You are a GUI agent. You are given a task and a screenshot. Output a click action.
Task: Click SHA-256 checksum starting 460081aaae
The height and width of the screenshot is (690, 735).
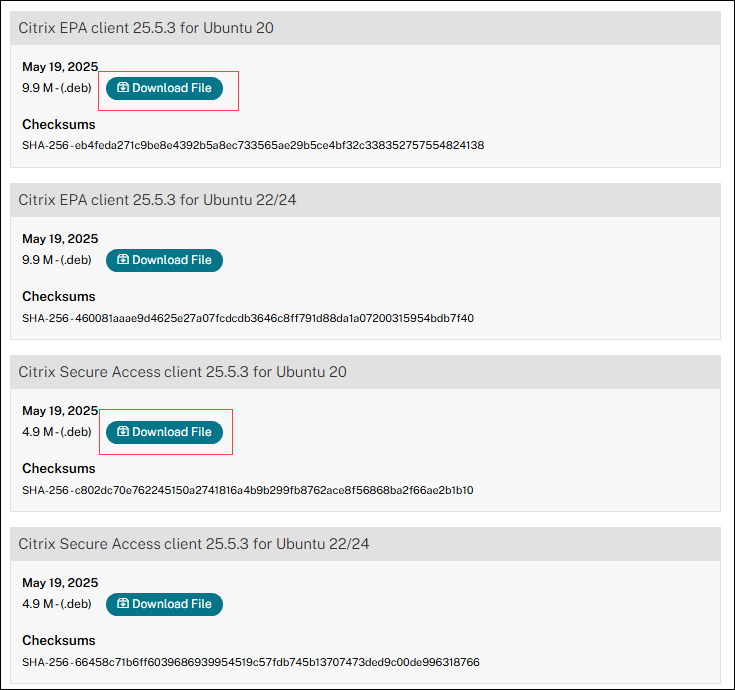click(248, 318)
